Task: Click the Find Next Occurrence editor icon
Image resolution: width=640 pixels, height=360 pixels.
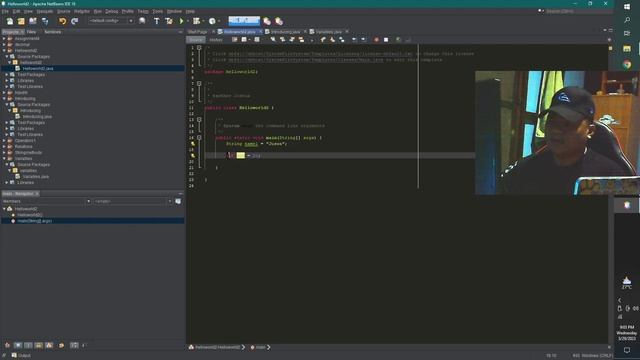Action: [x=291, y=40]
